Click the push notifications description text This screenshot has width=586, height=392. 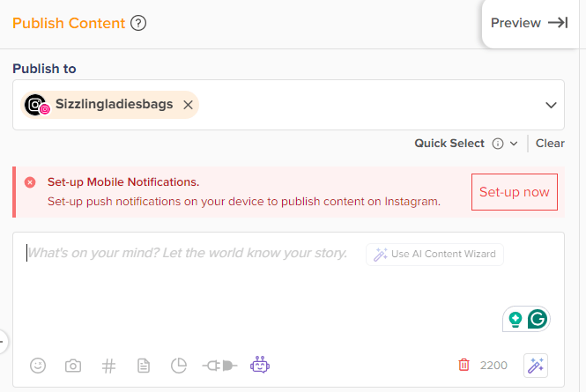click(244, 202)
